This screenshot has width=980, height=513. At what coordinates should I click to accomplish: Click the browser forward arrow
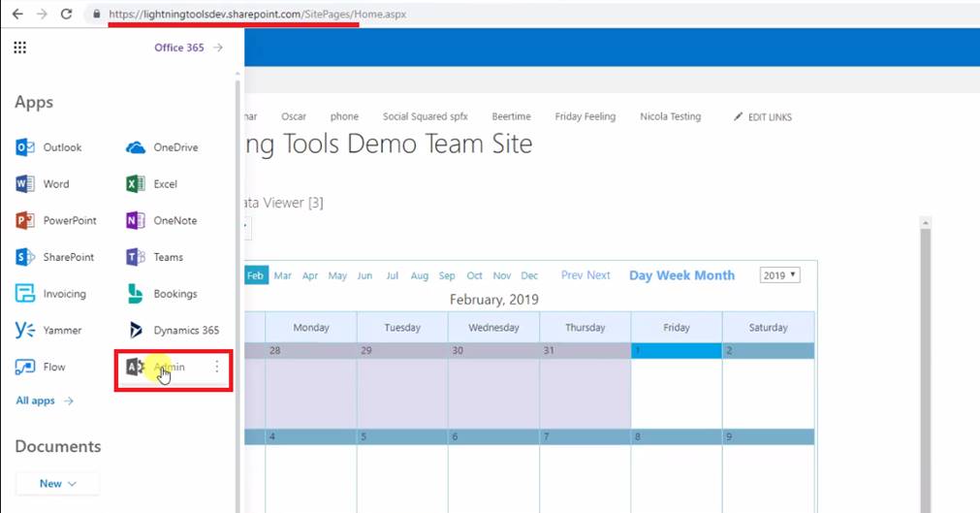pyautogui.click(x=42, y=14)
